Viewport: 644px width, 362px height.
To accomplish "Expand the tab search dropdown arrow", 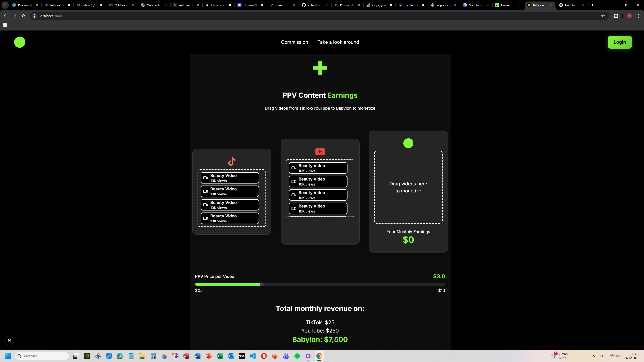I will [5, 5].
